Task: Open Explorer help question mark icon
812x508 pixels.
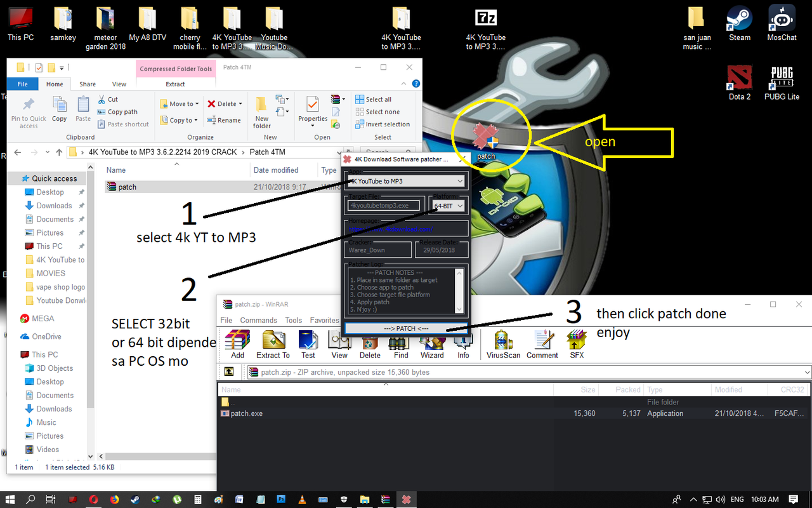Action: [416, 84]
